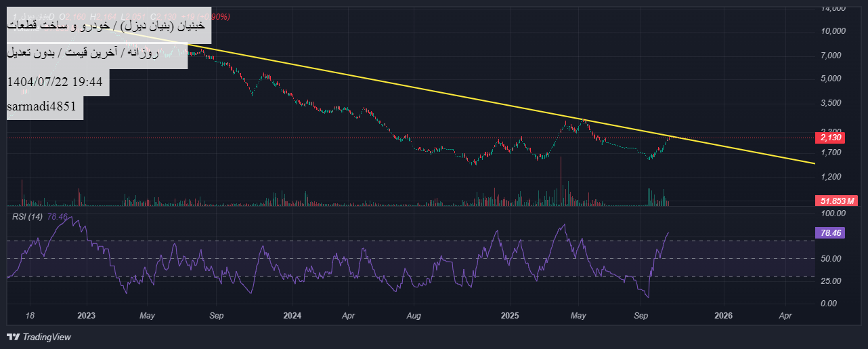Click the purple RSI value 78.46 in legend
Screen dimensions: 868x349
58,217
